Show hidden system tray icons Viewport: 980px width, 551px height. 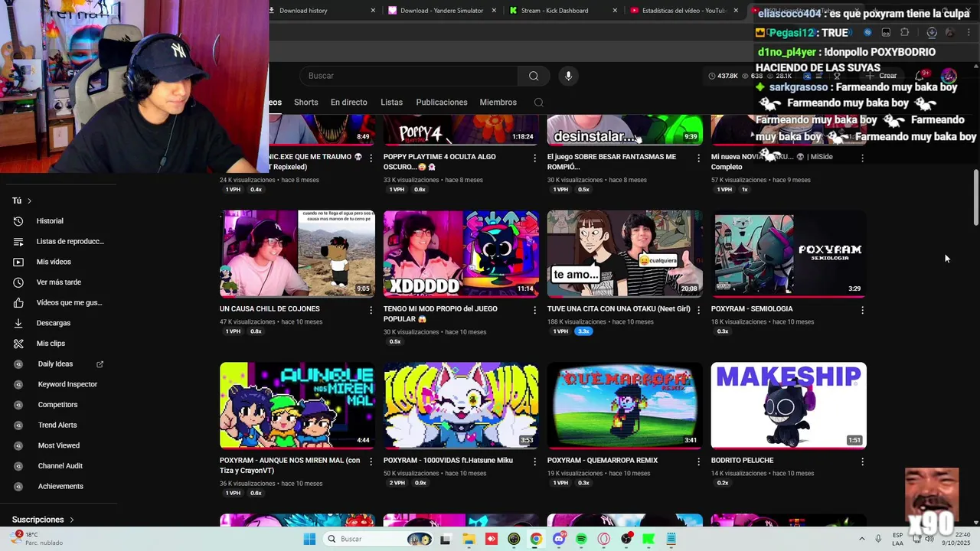click(861, 539)
